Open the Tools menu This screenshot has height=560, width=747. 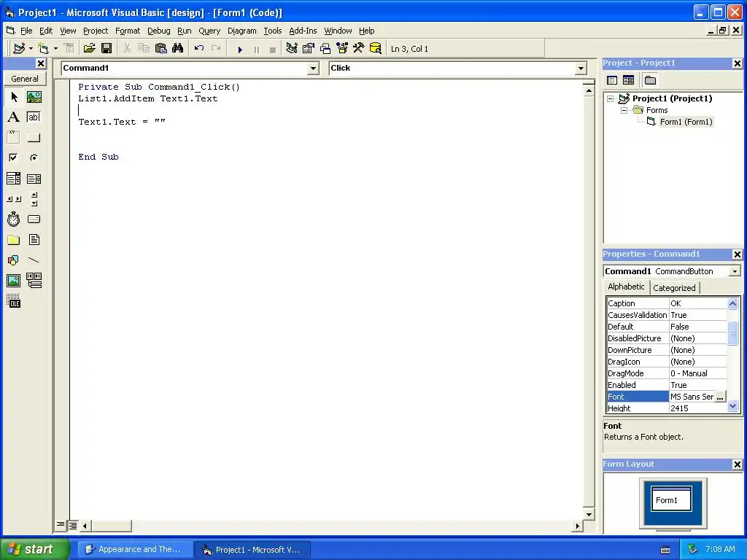click(273, 31)
